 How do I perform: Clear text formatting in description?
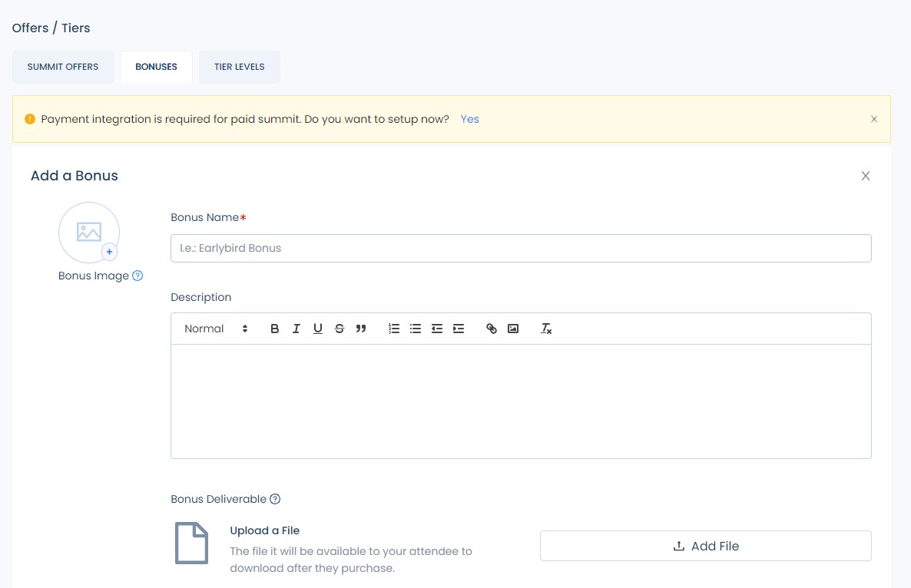click(x=546, y=329)
